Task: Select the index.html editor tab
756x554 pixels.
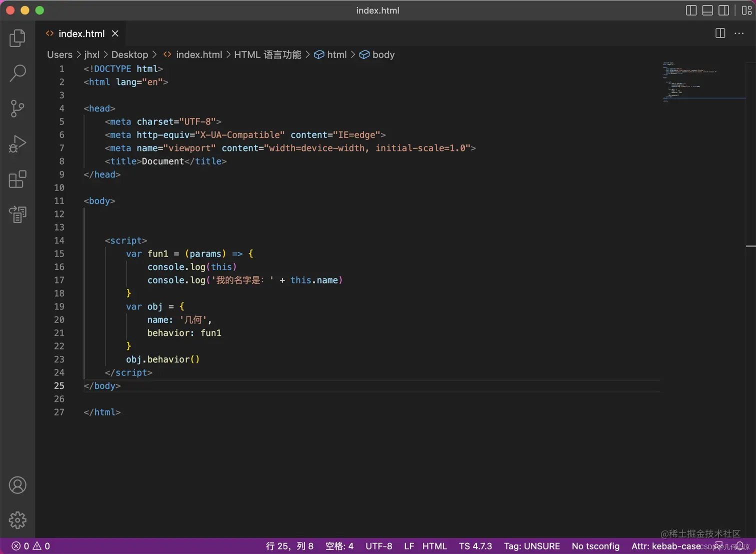Action: (x=81, y=33)
